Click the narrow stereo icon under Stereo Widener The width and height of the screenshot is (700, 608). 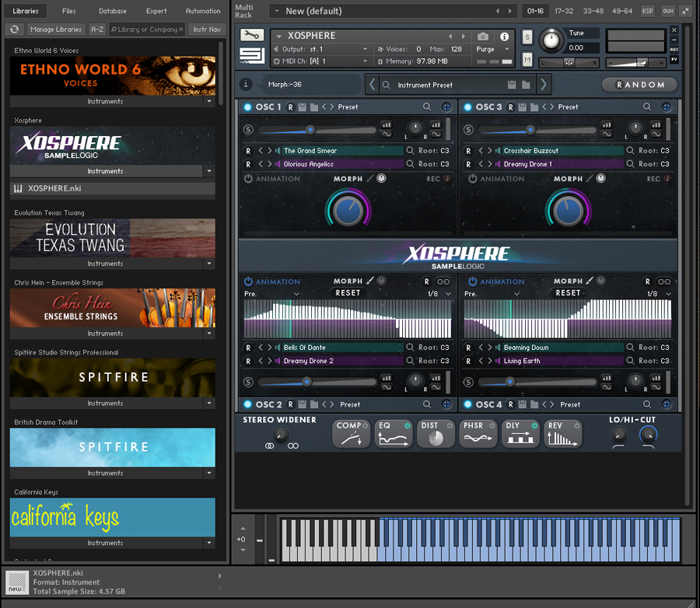pos(269,446)
